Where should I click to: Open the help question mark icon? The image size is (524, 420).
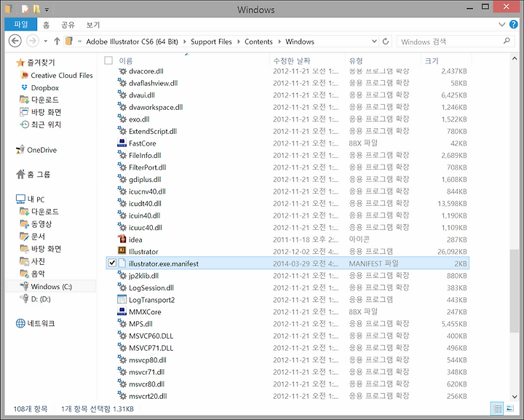[513, 25]
